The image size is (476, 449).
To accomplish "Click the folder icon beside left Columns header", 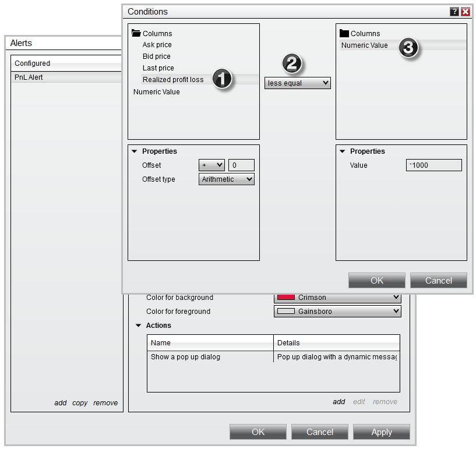I will pos(136,33).
